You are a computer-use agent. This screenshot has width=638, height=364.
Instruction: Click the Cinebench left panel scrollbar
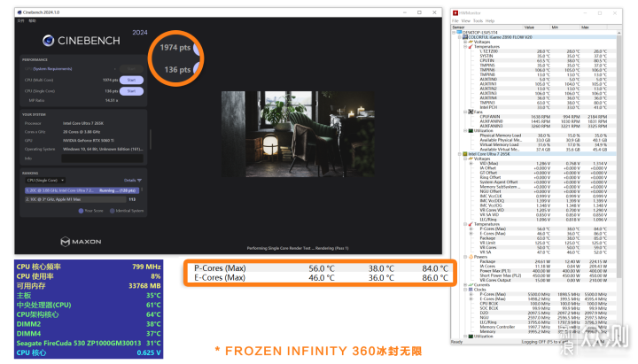[x=151, y=140]
